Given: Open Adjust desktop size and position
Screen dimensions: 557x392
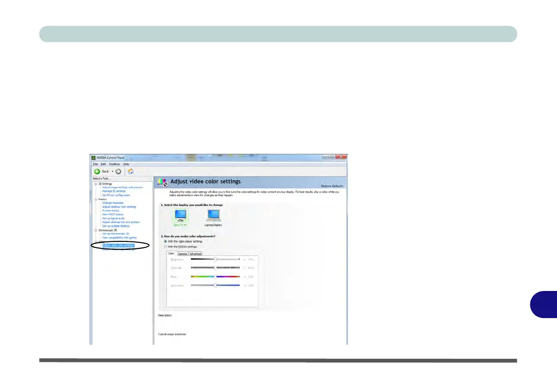Looking at the screenshot, I should click(121, 222).
